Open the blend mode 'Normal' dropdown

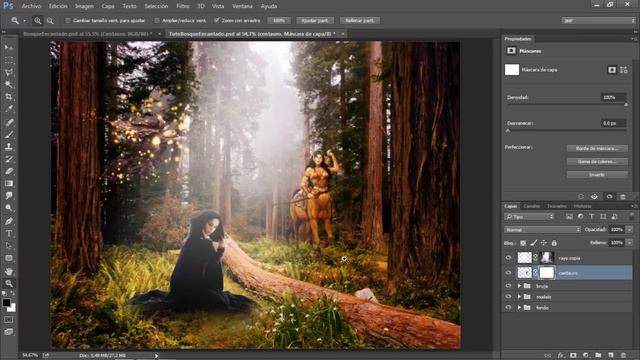(542, 230)
